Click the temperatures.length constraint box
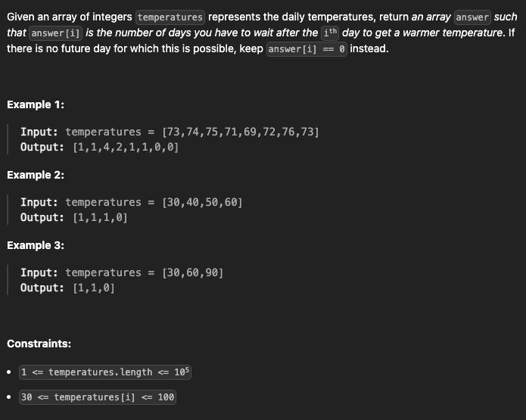The image size is (526, 420). 105,372
